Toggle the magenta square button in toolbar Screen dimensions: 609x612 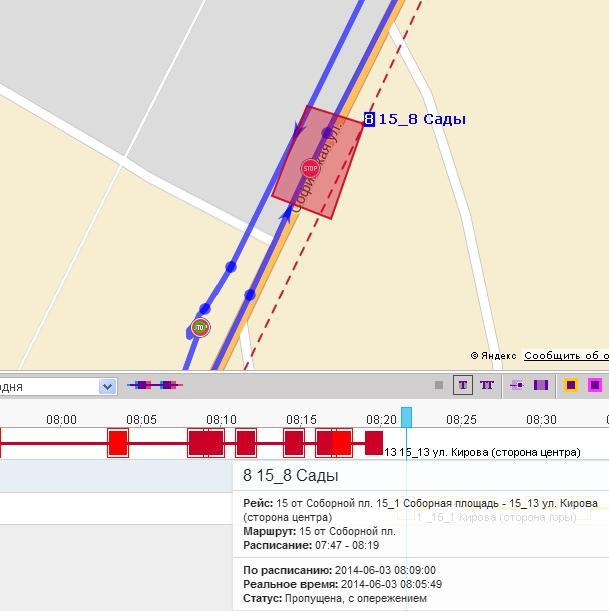tap(595, 385)
